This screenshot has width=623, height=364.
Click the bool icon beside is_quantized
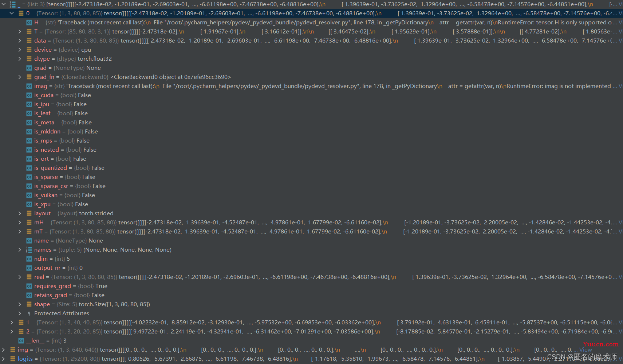coord(29,168)
